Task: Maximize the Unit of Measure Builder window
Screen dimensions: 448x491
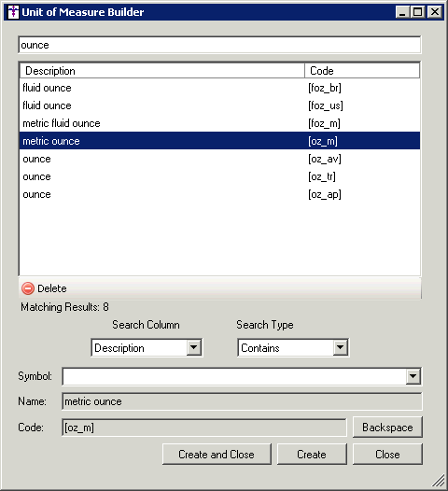Action: 418,12
